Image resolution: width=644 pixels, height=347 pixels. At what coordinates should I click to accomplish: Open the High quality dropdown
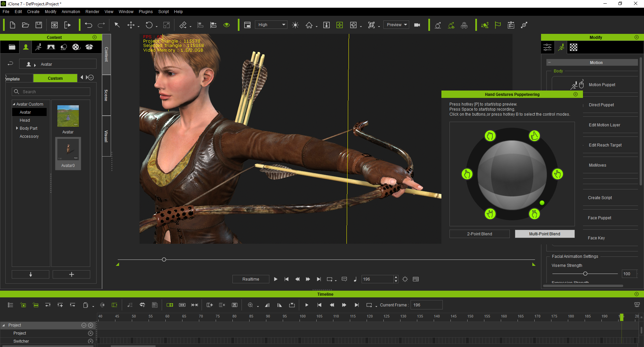click(271, 25)
